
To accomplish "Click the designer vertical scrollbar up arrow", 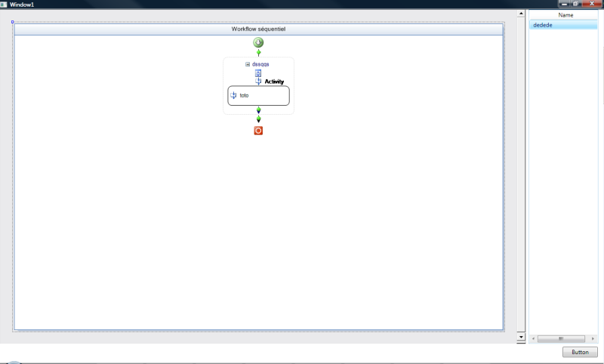I will (520, 14).
